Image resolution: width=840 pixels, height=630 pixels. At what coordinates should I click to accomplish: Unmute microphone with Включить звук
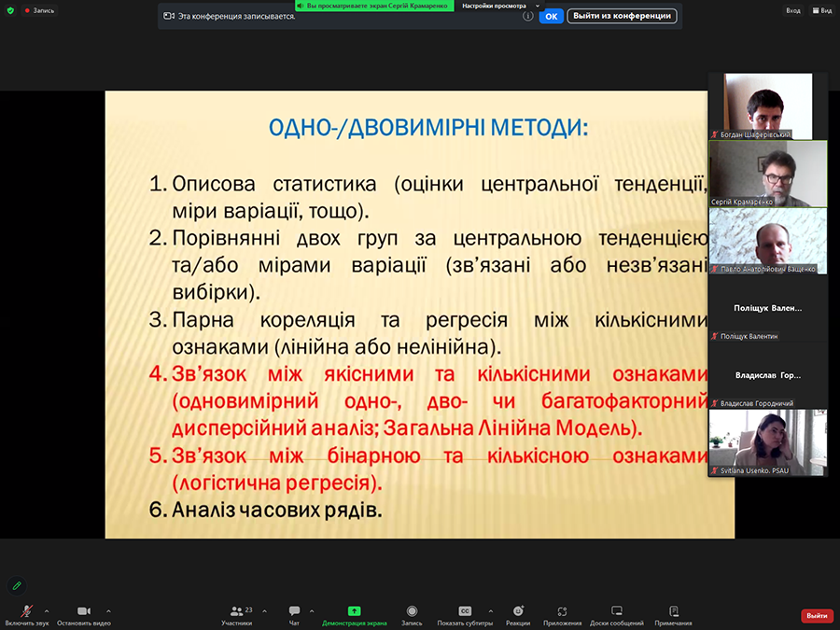click(x=26, y=615)
